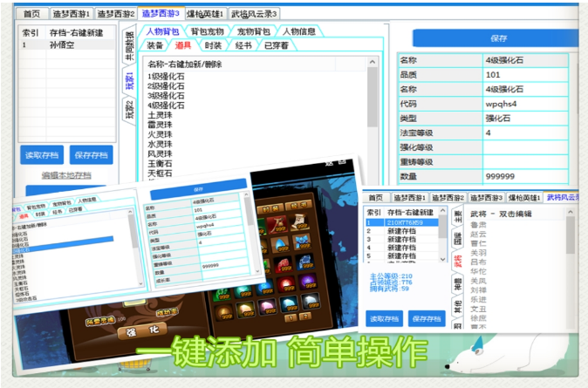
Task: Select the vertical 玩家1 tab
Action: (x=128, y=81)
